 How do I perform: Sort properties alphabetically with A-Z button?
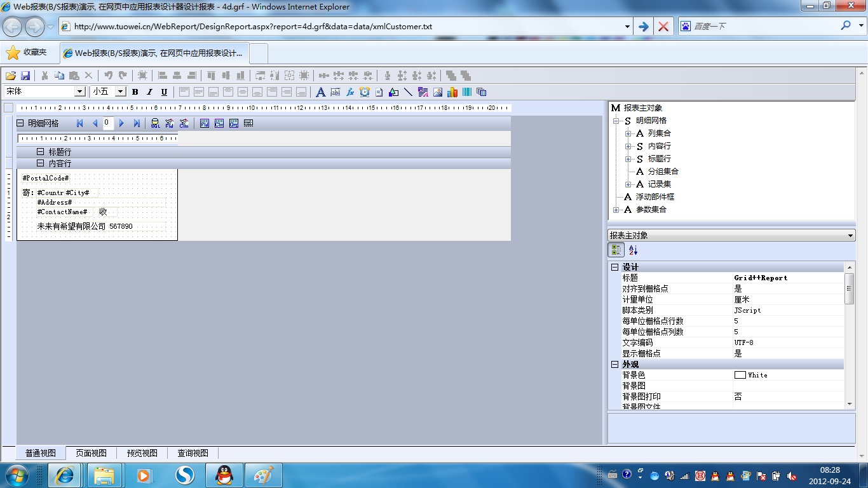tap(633, 250)
